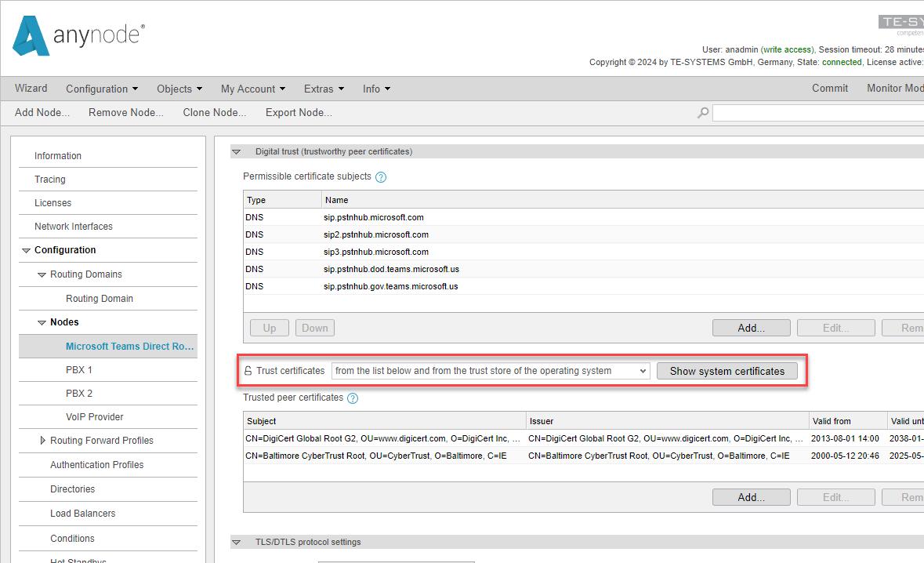The width and height of the screenshot is (924, 563).
Task: Click the Valid from column header
Action: [847, 421]
